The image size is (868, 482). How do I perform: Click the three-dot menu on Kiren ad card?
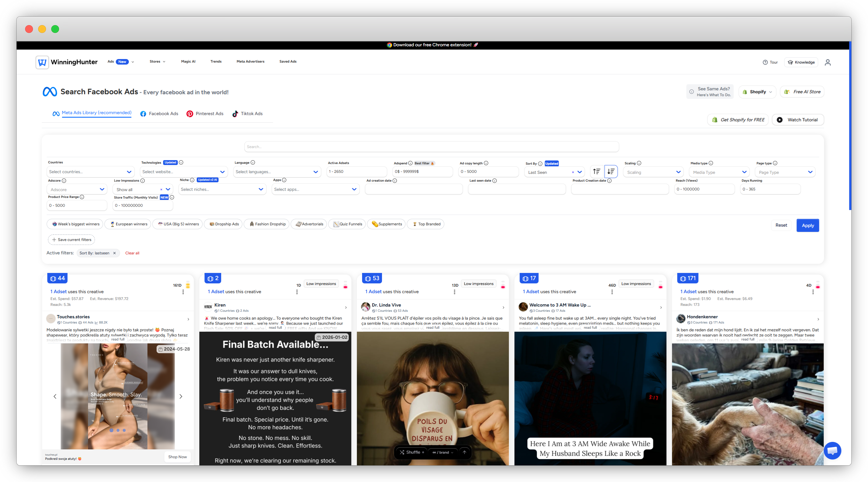click(297, 292)
